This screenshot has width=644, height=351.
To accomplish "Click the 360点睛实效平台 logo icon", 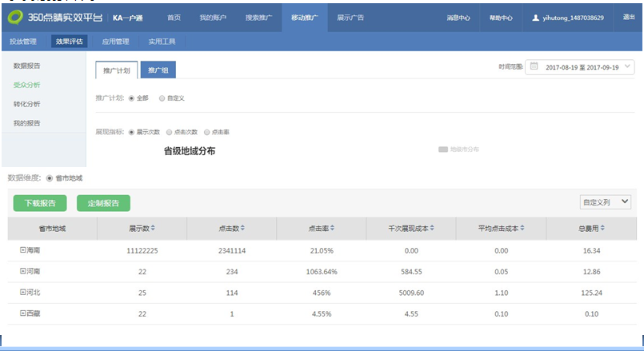I will pos(15,17).
